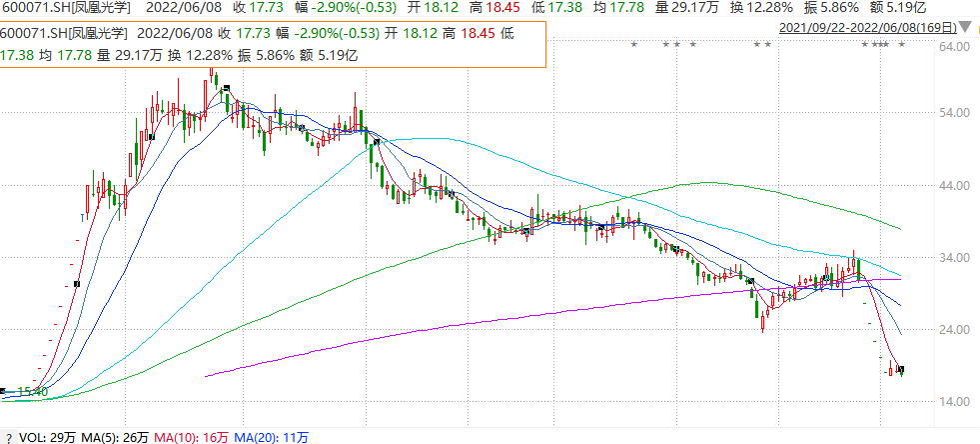
Task: Click the black info marker on the latest candle
Action: click(x=901, y=370)
